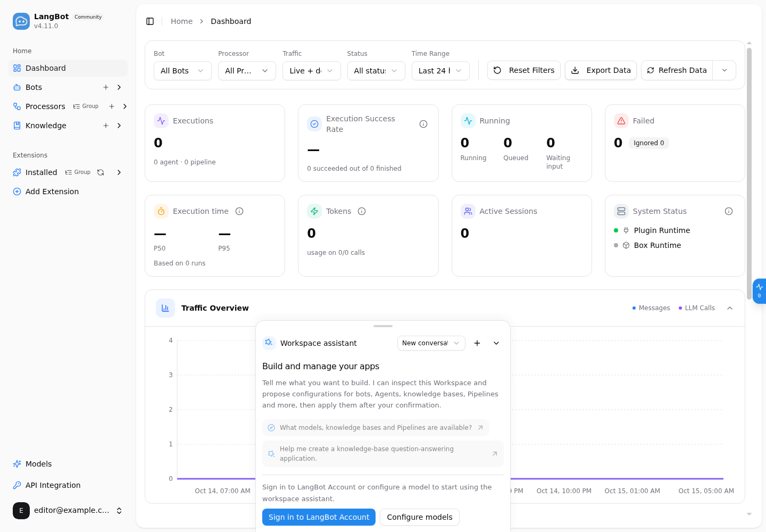766x532 pixels.
Task: Toggle Installed extensions Group view
Action: click(x=78, y=172)
